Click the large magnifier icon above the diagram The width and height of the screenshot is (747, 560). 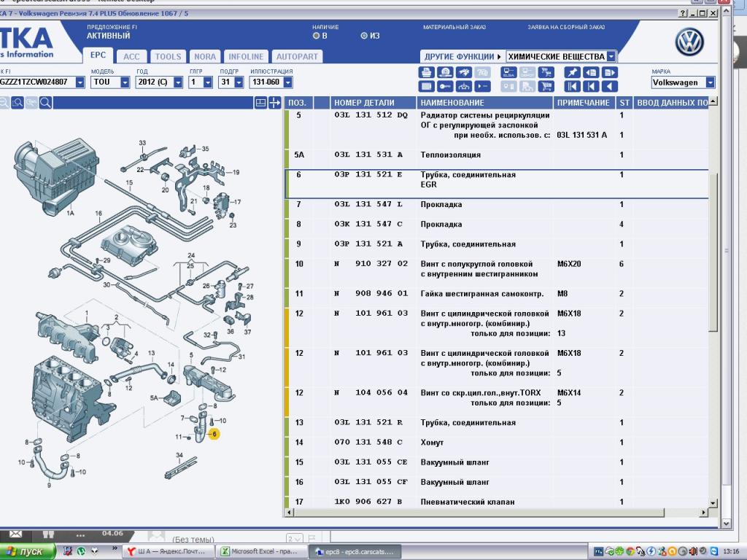[46, 102]
